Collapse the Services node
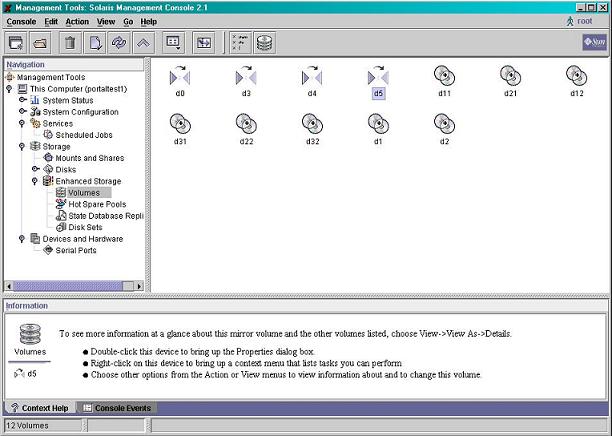Viewport: 612px width, 436px height. coord(22,123)
